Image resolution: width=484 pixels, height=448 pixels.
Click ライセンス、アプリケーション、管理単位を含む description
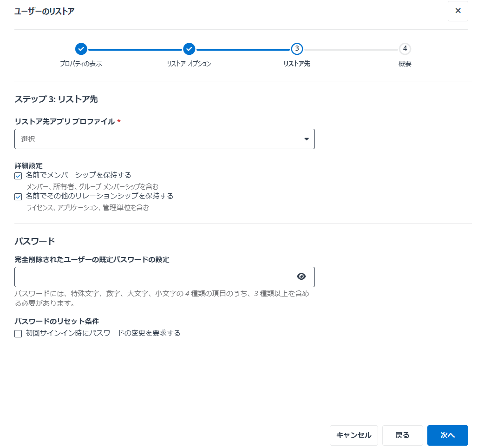tap(88, 207)
